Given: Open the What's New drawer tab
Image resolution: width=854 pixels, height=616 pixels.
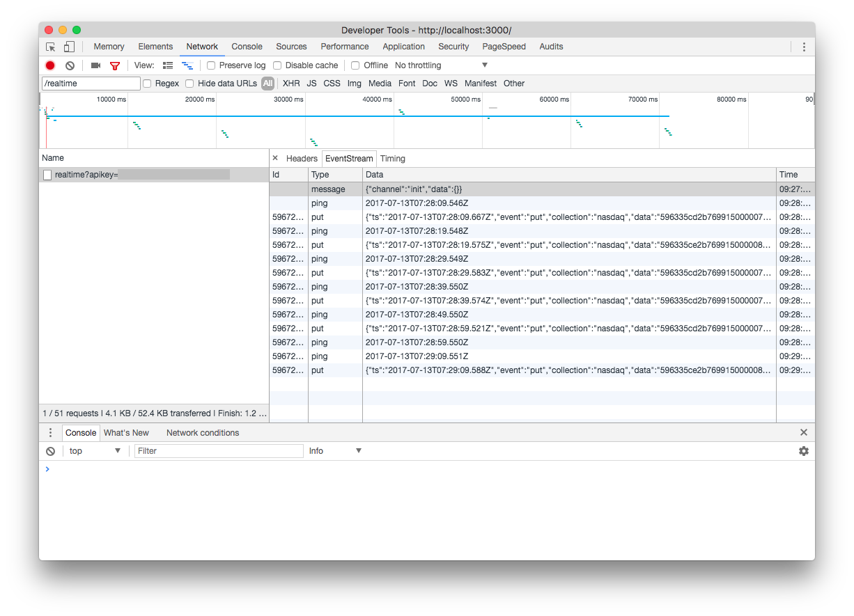Looking at the screenshot, I should (x=126, y=432).
